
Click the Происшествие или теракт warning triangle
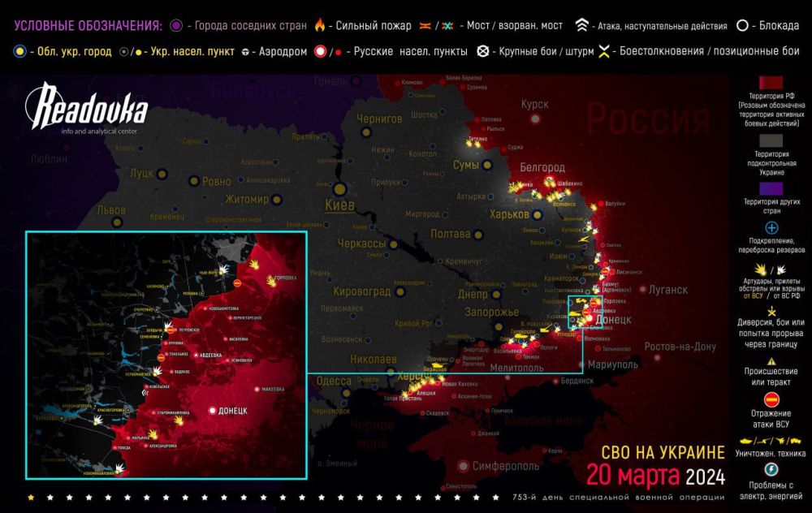tap(771, 362)
